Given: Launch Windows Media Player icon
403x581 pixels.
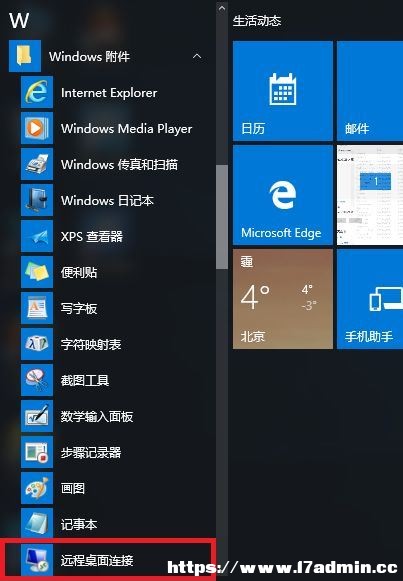Looking at the screenshot, I should tap(37, 128).
